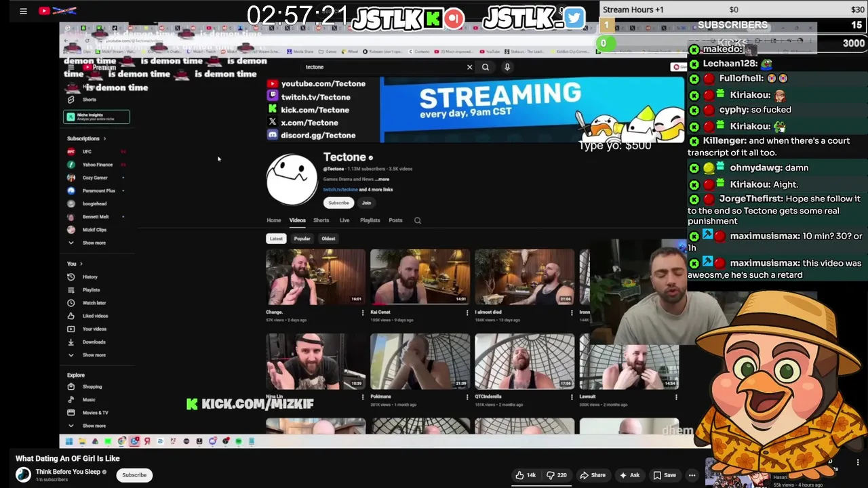Viewport: 868px width, 488px height.
Task: Open Liked videos in the sidebar
Action: (95, 316)
